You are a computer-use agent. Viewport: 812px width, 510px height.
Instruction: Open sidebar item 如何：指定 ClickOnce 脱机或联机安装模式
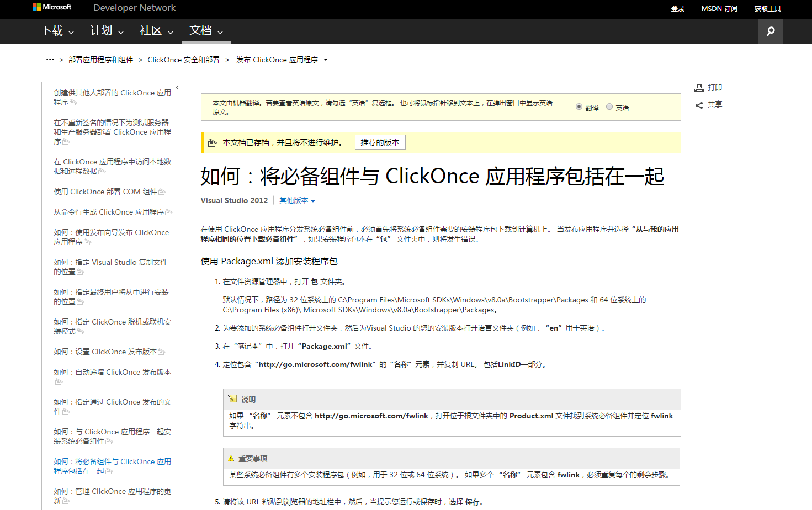click(x=112, y=327)
